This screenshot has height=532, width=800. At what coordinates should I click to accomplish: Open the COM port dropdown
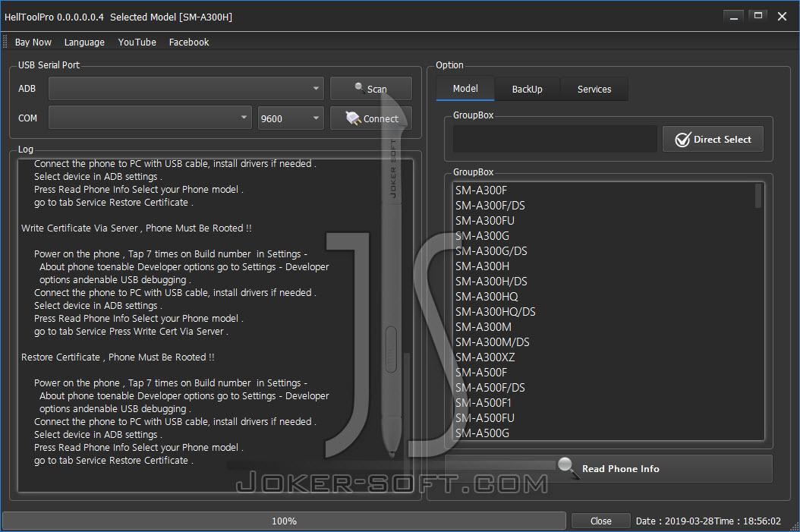[x=150, y=118]
